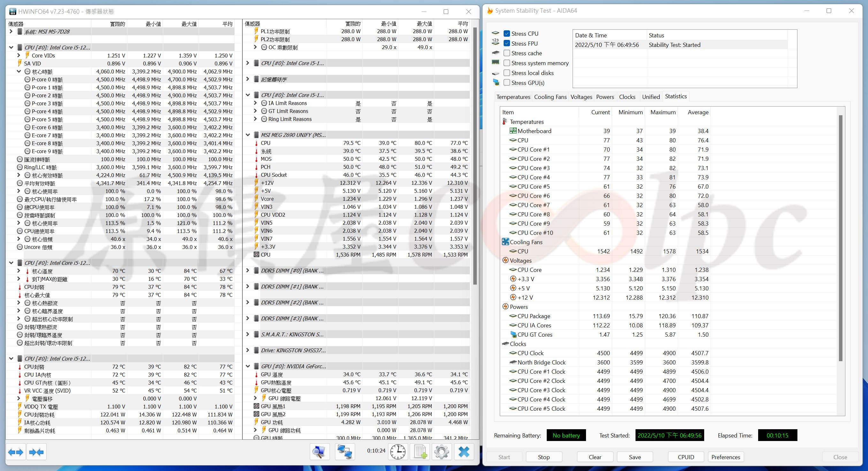Click the Stress FPU 123 icon
Screen dimensions: 868x471
click(x=495, y=42)
